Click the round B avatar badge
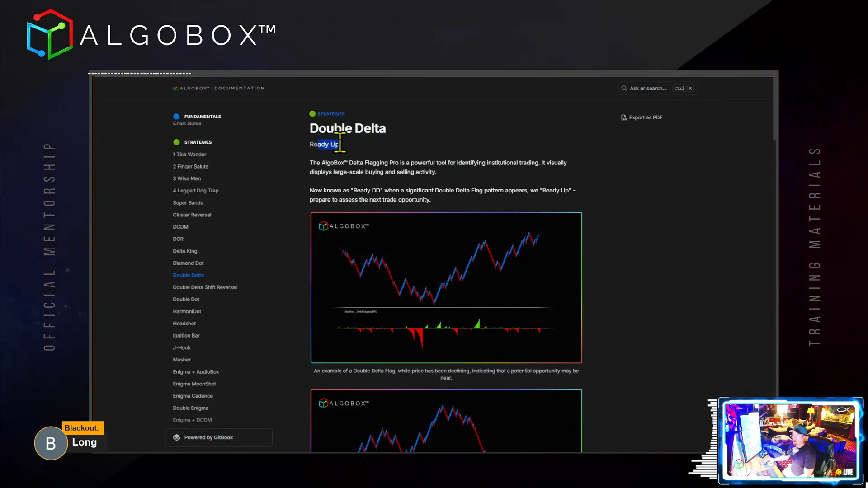Viewport: 868px width, 488px height. click(x=51, y=443)
